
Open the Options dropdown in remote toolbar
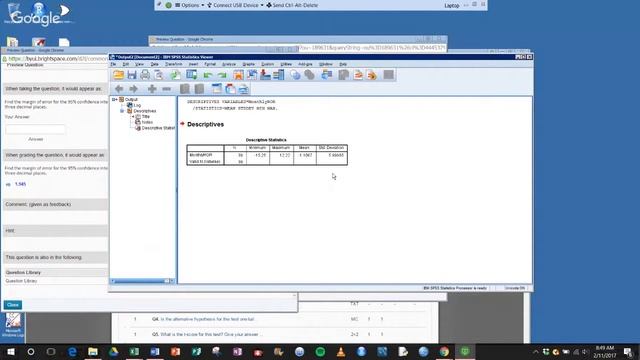pos(190,5)
